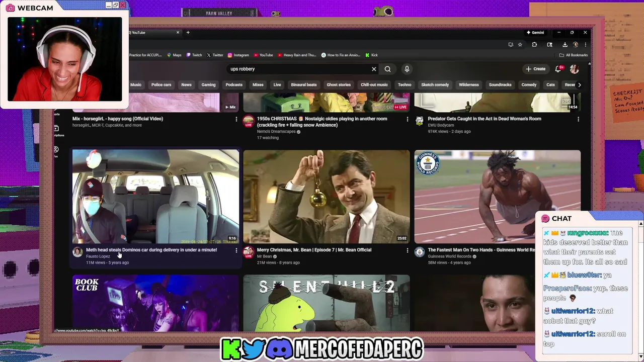Click the YouTube search magnifier button
644x362 pixels.
tap(387, 69)
